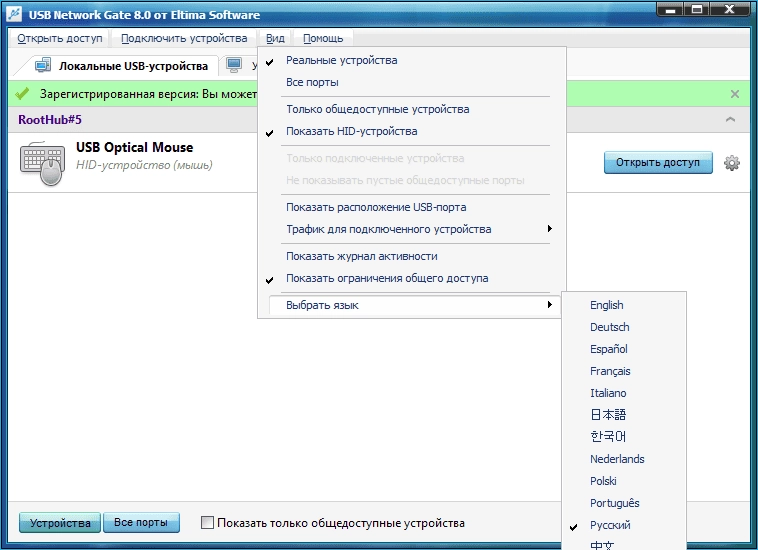Click the USB Optical Mouse device icon
758x550 pixels.
coord(43,163)
